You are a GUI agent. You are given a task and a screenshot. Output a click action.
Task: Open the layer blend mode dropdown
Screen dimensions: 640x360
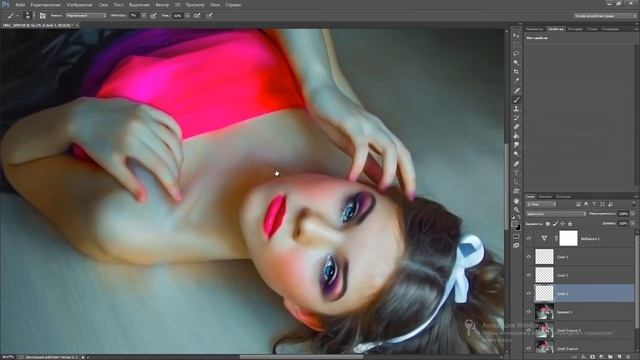click(556, 214)
